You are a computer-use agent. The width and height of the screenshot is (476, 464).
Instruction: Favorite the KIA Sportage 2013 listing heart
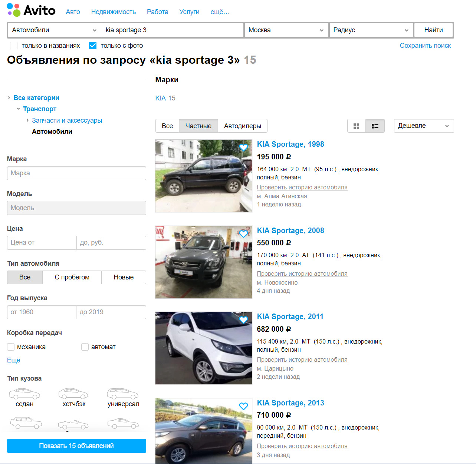pyautogui.click(x=243, y=406)
